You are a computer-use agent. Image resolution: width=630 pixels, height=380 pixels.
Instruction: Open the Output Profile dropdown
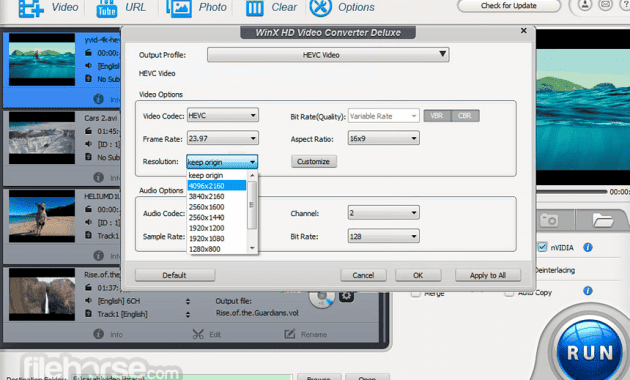coord(328,55)
